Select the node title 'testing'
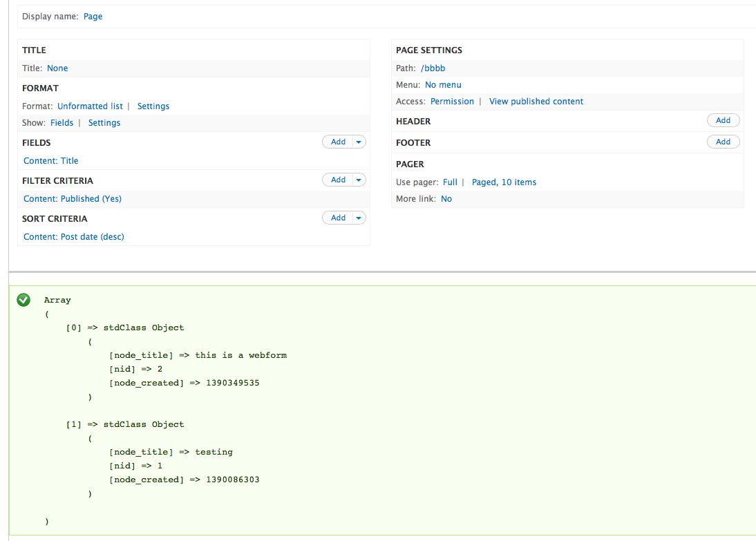This screenshot has height=541, width=756. [214, 453]
